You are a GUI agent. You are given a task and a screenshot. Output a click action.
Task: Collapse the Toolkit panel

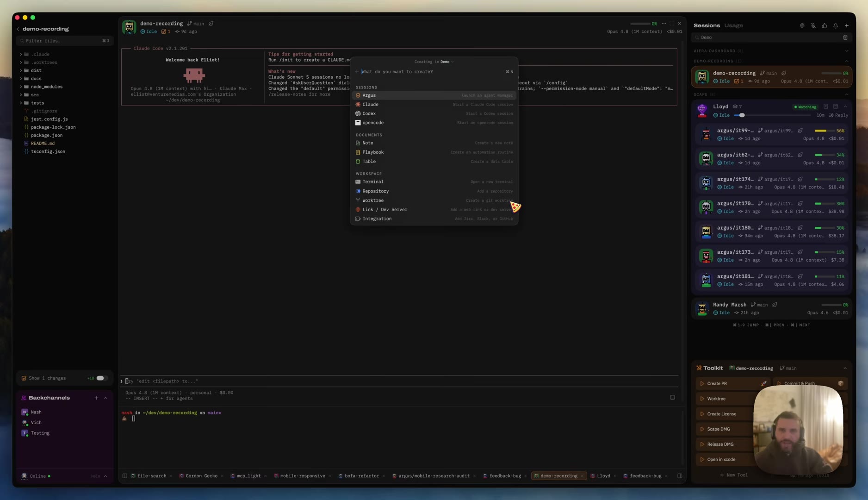point(845,369)
